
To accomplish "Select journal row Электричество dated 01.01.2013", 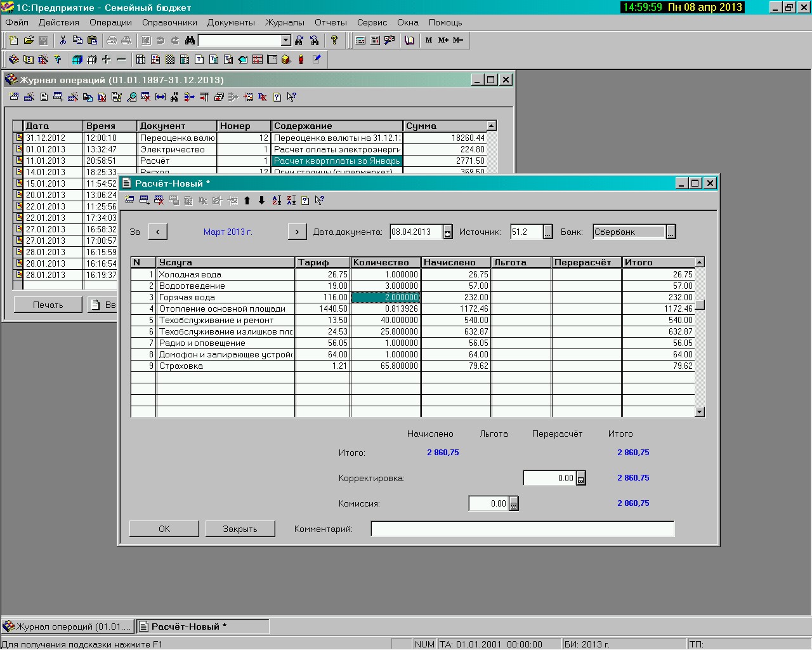I will coord(251,150).
